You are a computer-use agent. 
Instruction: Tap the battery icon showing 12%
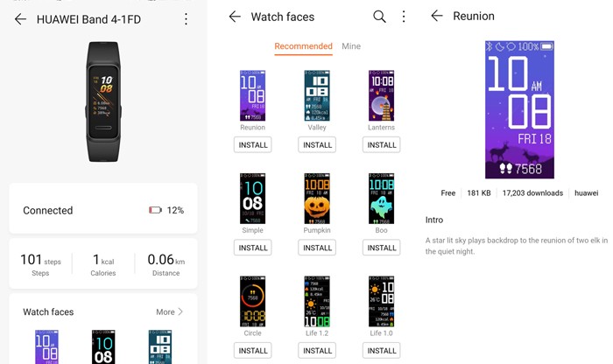155,210
